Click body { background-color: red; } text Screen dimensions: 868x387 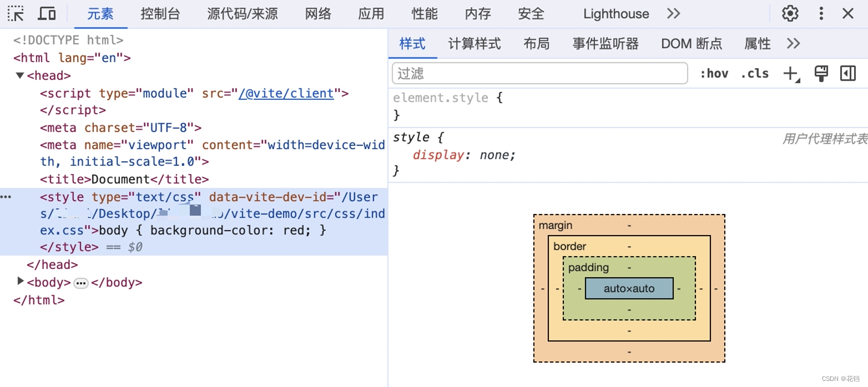(213, 230)
